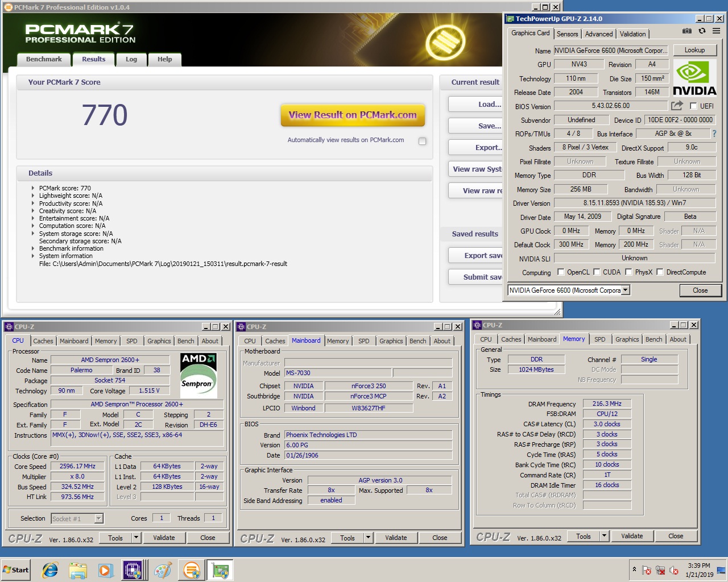Open GPU-Z screenshot camera icon

687,31
